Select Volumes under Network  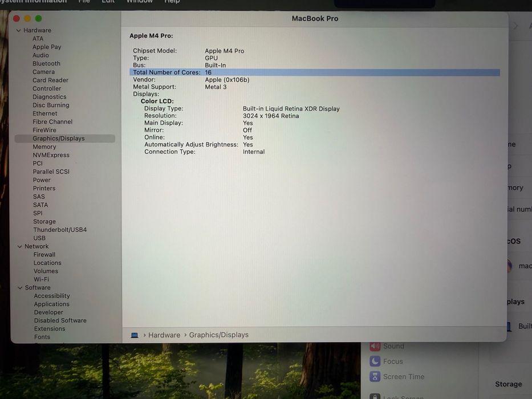click(46, 271)
